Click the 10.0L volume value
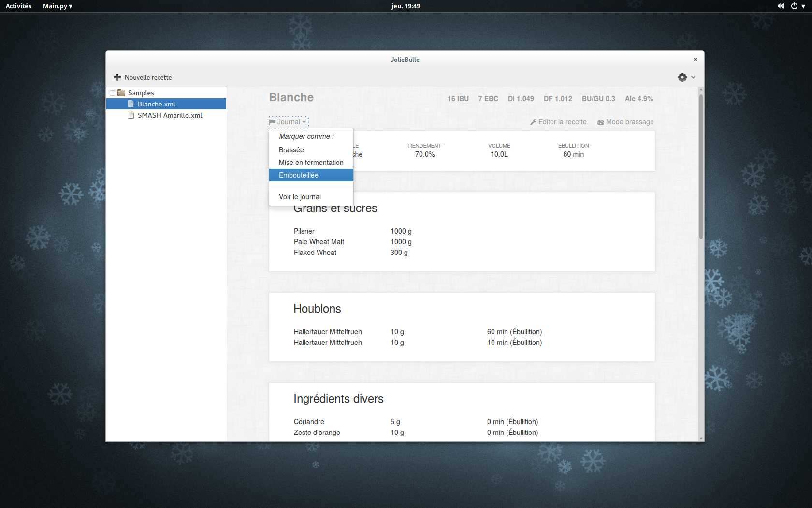Screen dimensions: 812x508 pyautogui.click(x=499, y=154)
